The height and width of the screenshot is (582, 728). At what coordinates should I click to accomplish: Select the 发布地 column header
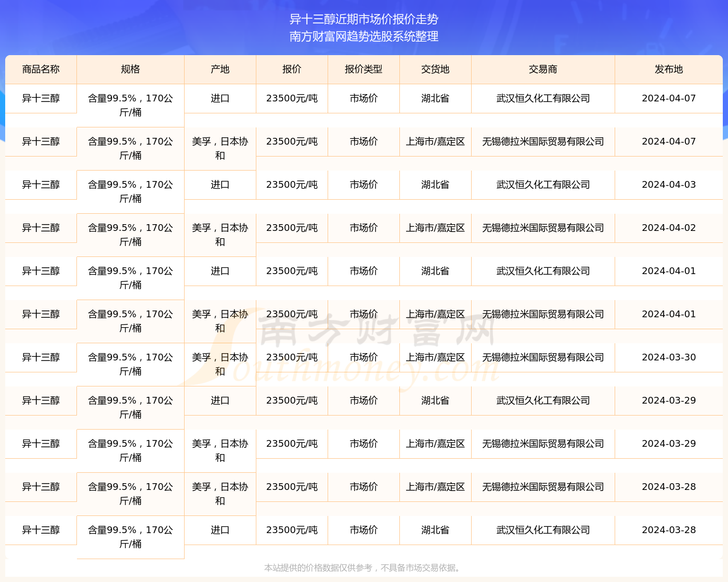click(x=669, y=69)
